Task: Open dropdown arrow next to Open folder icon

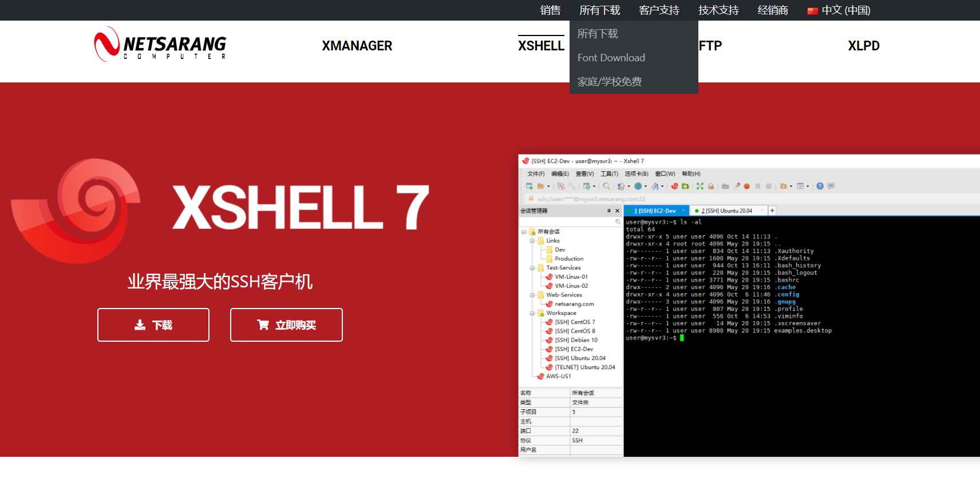Action: (548, 186)
